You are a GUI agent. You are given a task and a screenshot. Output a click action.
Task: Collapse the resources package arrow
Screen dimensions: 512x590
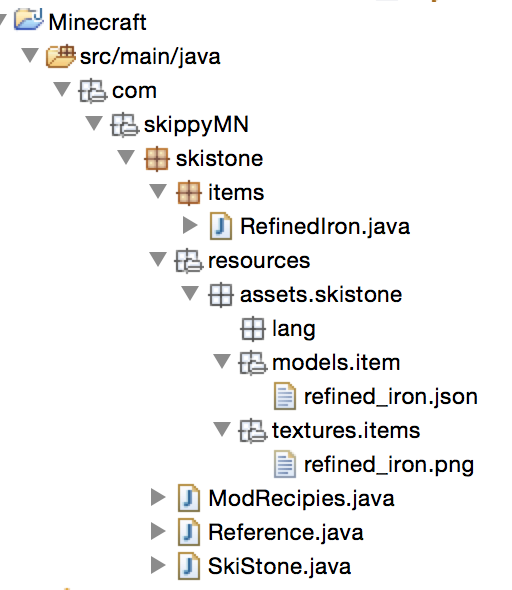click(158, 259)
